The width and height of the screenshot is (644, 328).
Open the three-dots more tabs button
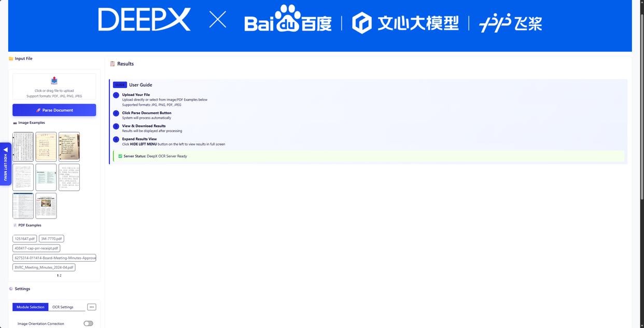click(x=92, y=307)
